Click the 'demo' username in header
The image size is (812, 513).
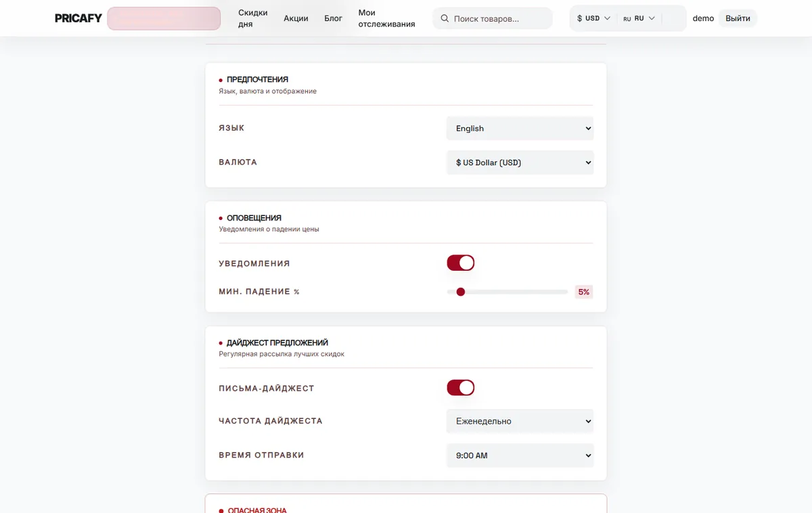pos(703,18)
